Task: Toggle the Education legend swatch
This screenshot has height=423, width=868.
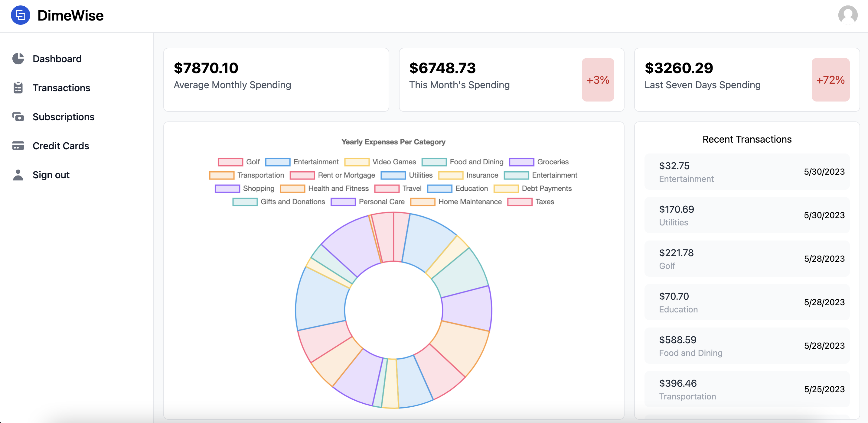Action: pos(440,189)
